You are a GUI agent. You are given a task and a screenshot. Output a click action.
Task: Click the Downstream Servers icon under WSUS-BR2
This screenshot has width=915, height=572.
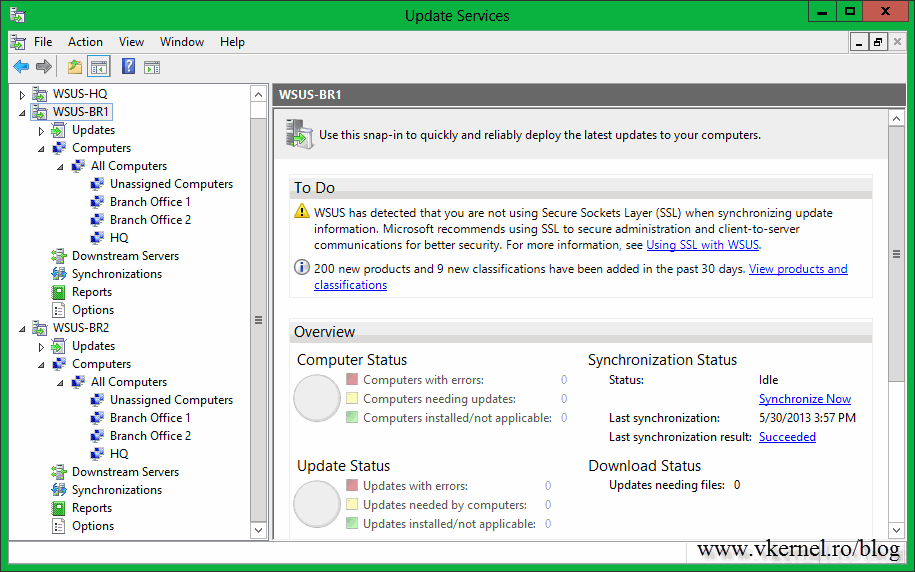[x=58, y=472]
